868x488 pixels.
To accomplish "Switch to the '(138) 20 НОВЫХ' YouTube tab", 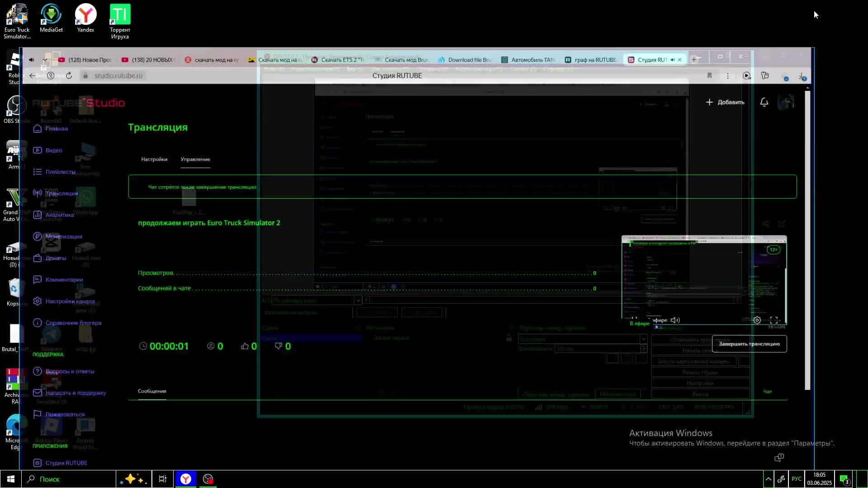I will [x=148, y=60].
